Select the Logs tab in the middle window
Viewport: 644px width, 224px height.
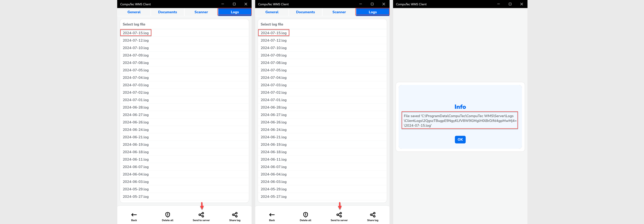373,12
